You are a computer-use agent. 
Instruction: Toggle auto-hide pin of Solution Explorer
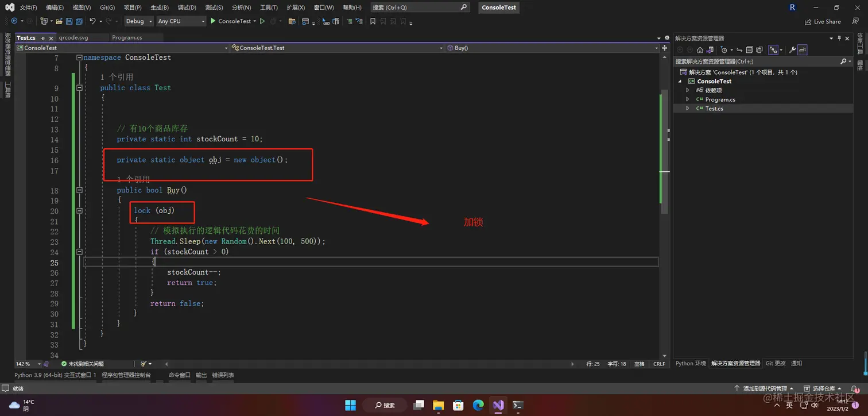(x=839, y=38)
